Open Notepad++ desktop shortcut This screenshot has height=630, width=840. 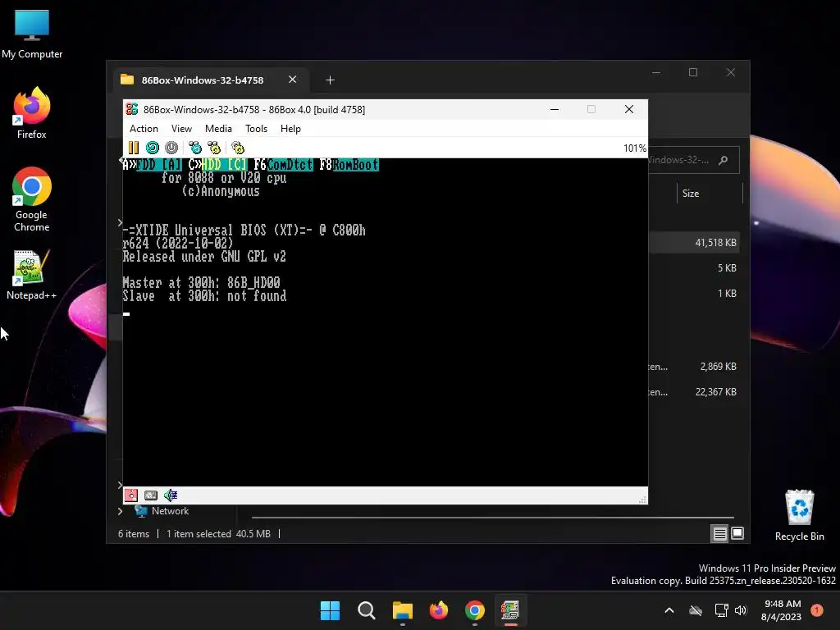[32, 275]
